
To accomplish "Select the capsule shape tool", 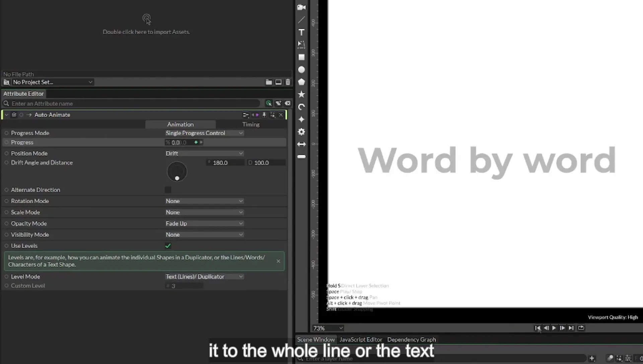I will pos(301,157).
